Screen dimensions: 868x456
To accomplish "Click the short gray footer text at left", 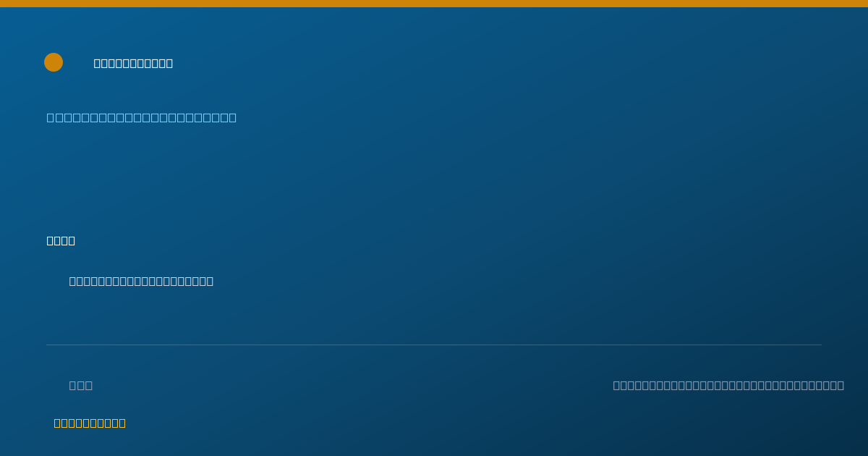I will pos(81,385).
